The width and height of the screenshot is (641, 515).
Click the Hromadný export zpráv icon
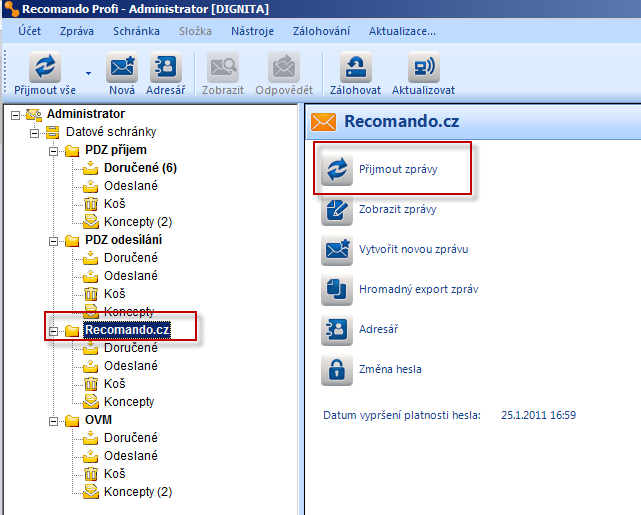[337, 290]
